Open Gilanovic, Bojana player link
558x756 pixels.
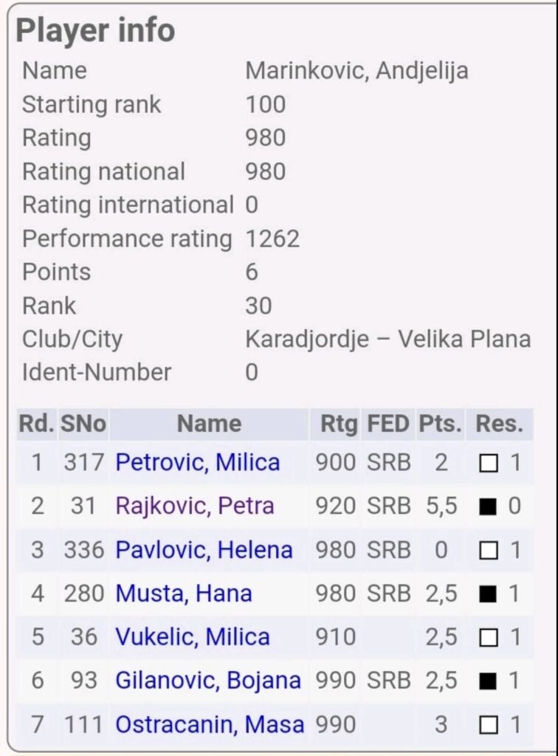click(207, 681)
